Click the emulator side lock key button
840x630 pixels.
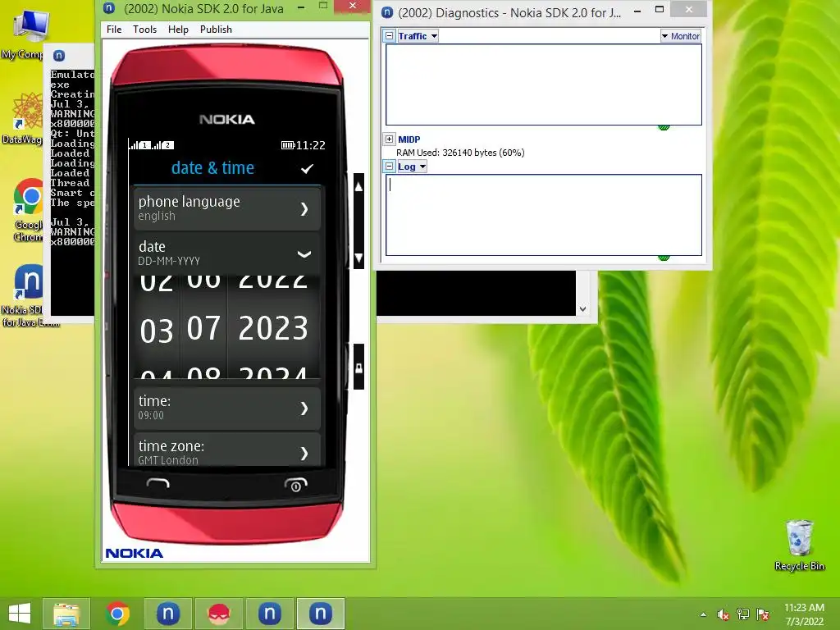coord(358,367)
